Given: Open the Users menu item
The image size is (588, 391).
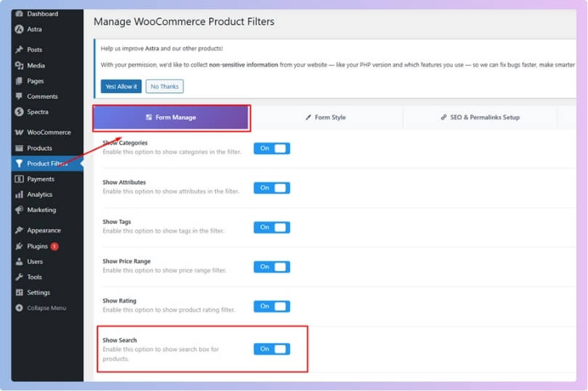Looking at the screenshot, I should coord(47,262).
